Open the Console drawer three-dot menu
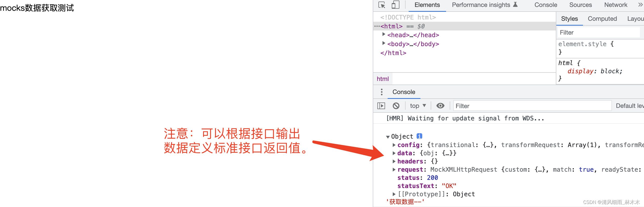The image size is (644, 207). [382, 92]
